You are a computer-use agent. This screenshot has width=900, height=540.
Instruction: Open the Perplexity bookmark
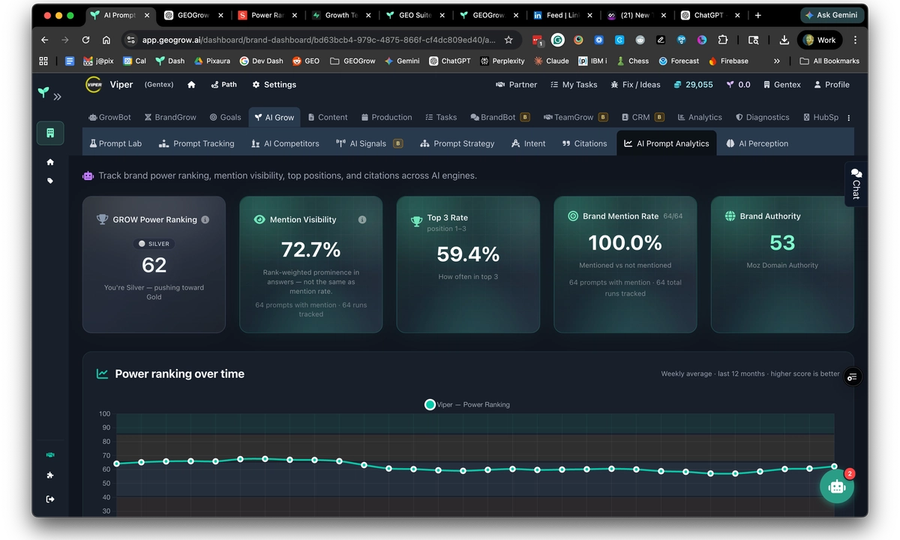pyautogui.click(x=502, y=61)
